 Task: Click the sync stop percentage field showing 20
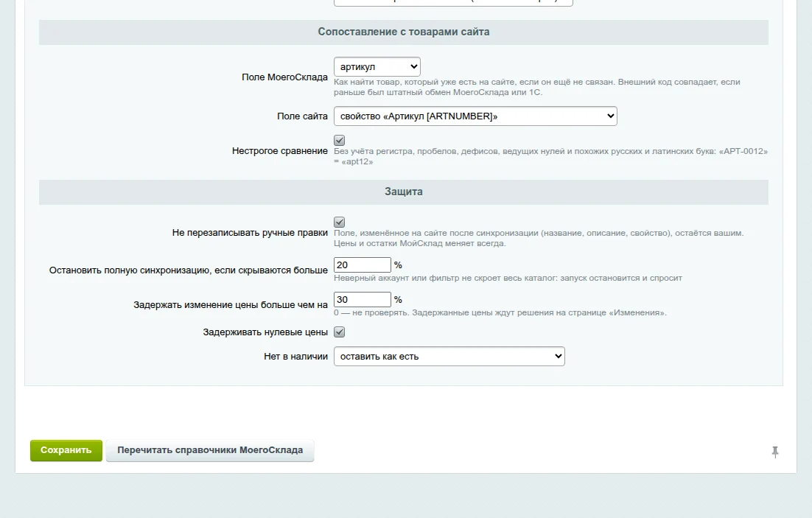[x=363, y=265]
